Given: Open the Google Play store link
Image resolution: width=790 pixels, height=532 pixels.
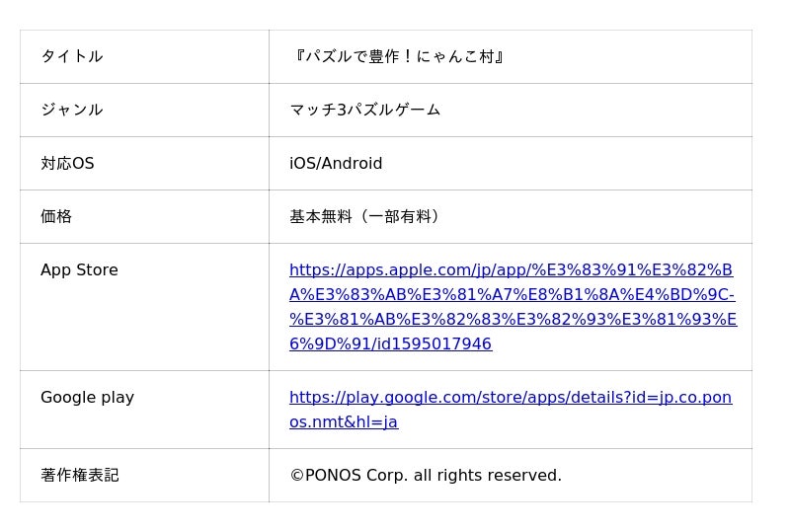Looking at the screenshot, I should point(511,398).
